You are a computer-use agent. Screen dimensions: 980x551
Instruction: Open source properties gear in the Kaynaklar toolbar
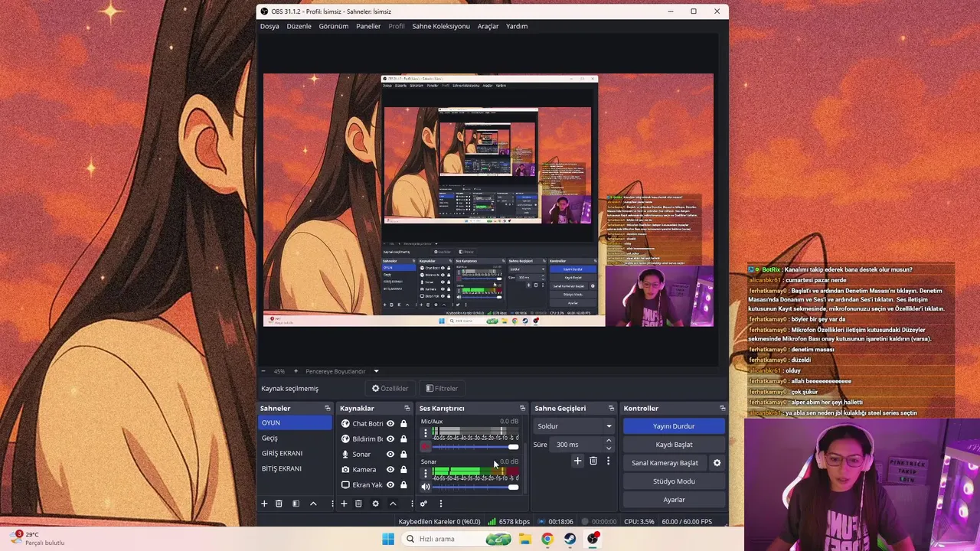click(x=375, y=504)
